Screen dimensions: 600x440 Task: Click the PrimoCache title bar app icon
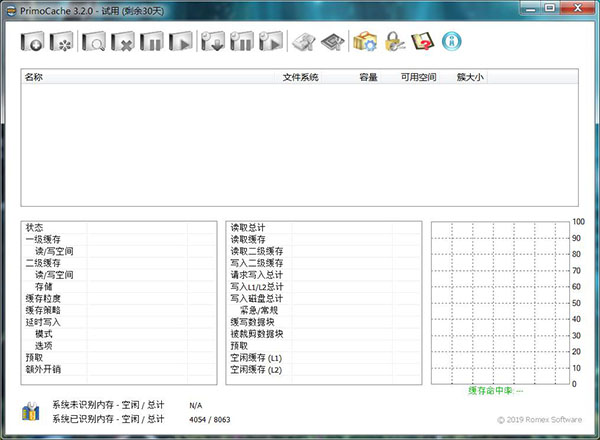11,11
